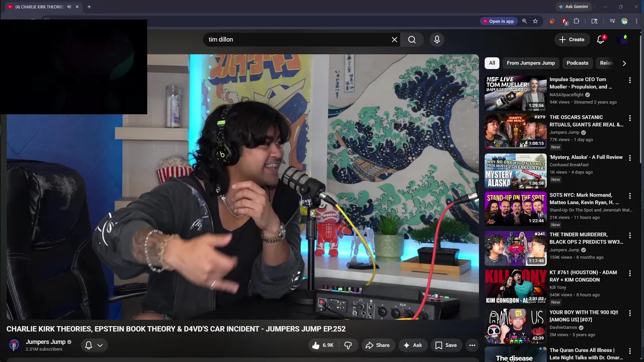Open the Ask AI feature
The height and width of the screenshot is (362, 644).
(413, 345)
